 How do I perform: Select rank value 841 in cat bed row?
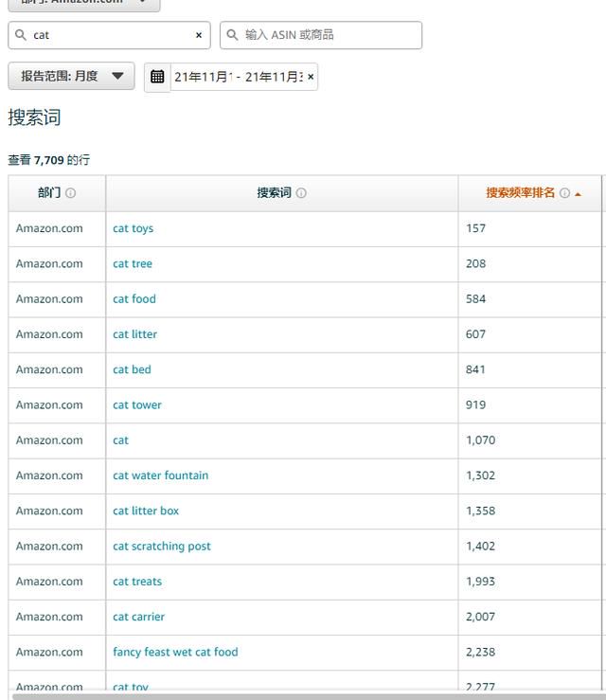click(x=475, y=369)
